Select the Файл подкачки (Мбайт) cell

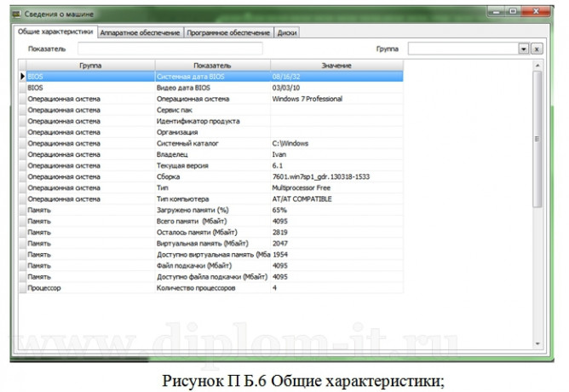(213, 266)
